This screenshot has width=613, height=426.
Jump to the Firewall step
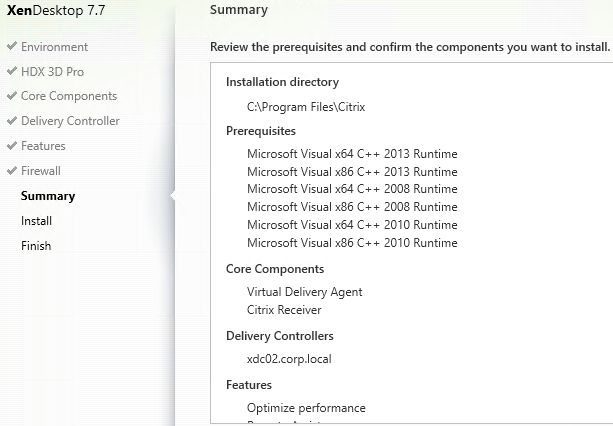coord(41,171)
